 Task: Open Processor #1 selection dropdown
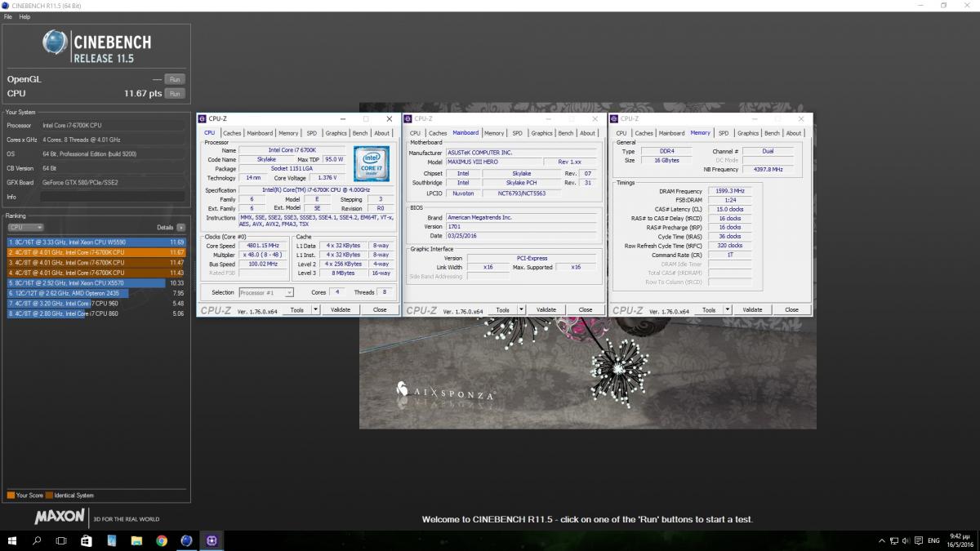[x=265, y=292]
